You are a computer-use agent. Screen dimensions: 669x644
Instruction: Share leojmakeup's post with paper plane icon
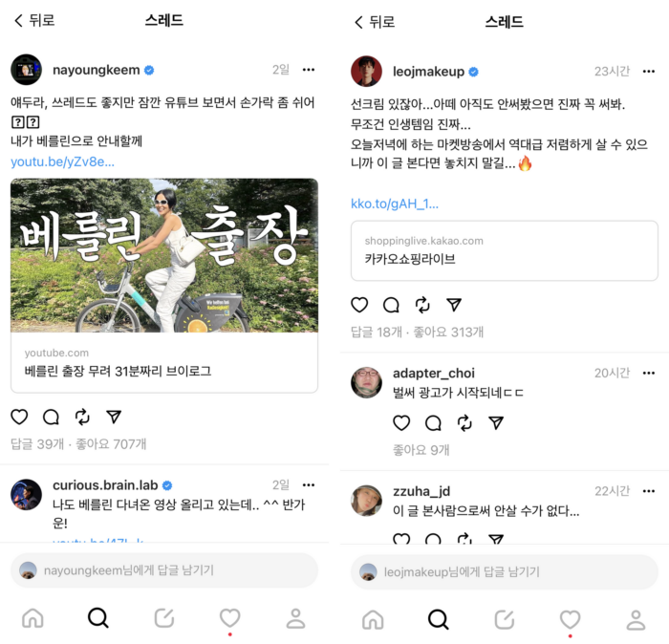[454, 305]
